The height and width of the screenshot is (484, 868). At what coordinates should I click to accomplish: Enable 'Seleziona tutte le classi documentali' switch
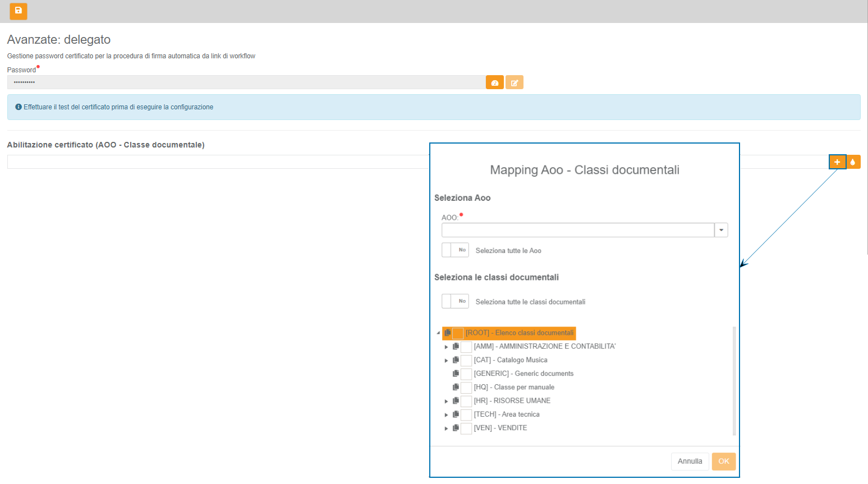pos(455,301)
